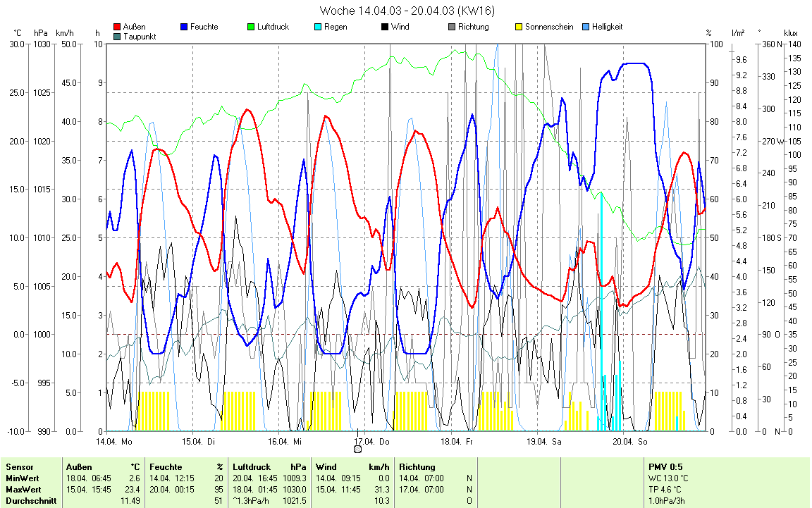812x508 pixels.
Task: Click the yellow Sonnenschein legend swatch
Action: (x=519, y=27)
